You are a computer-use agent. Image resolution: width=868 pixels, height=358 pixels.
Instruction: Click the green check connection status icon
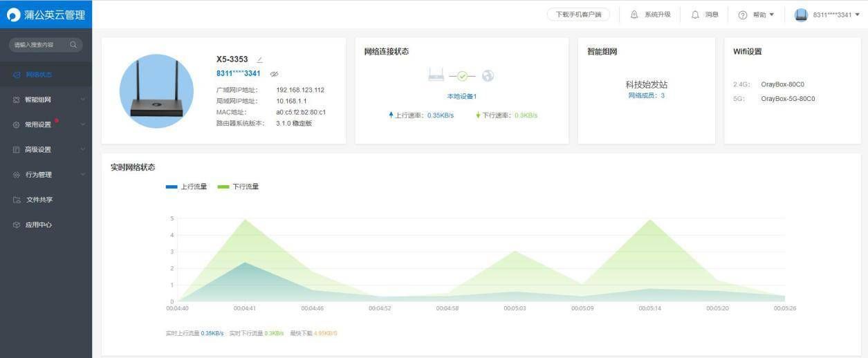pyautogui.click(x=462, y=77)
